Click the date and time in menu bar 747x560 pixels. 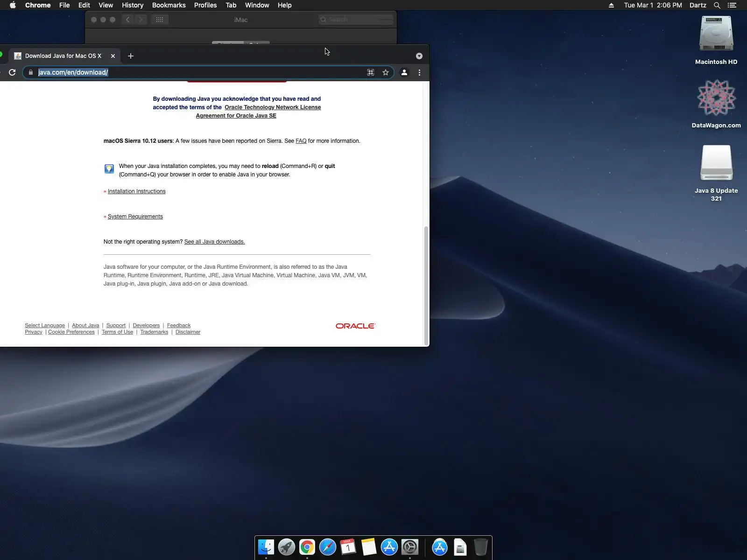point(653,5)
